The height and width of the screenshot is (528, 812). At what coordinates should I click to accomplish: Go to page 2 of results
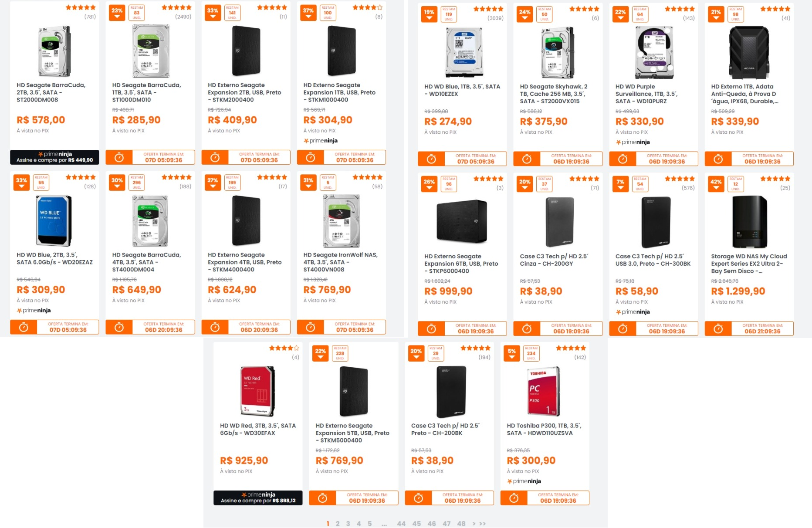[x=338, y=524]
